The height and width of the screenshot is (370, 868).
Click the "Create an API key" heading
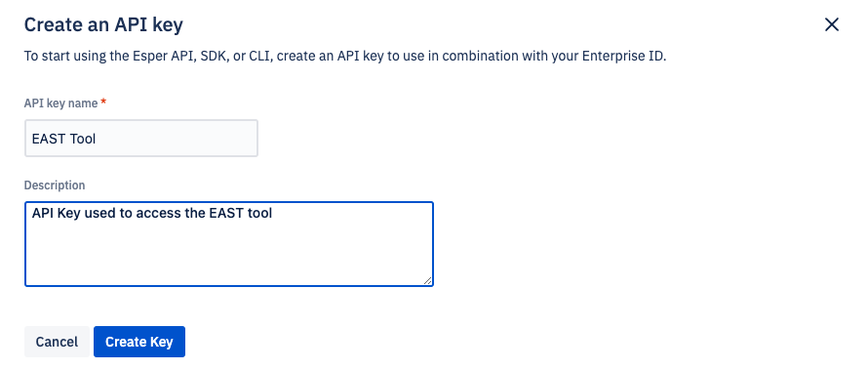point(103,25)
